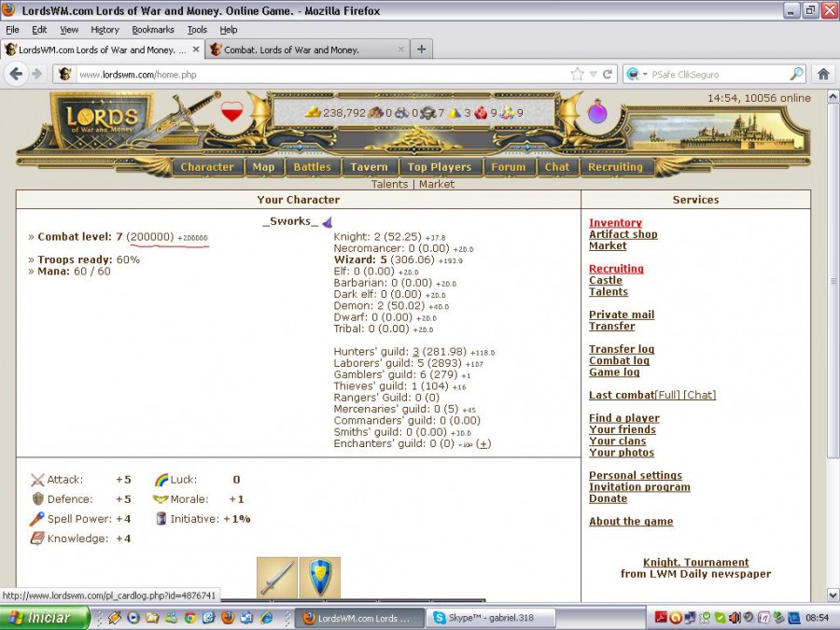Screen dimensions: 840x630
Task: Go to the Battles section
Action: coord(313,167)
